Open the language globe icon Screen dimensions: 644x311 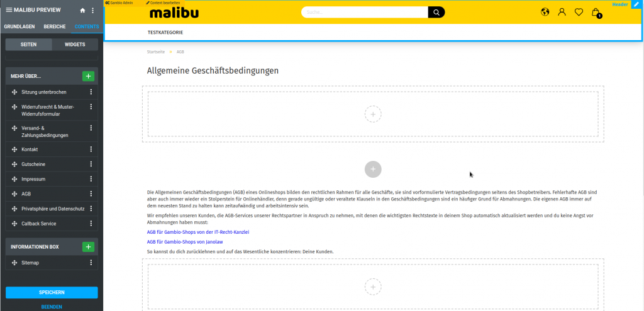[x=545, y=12]
